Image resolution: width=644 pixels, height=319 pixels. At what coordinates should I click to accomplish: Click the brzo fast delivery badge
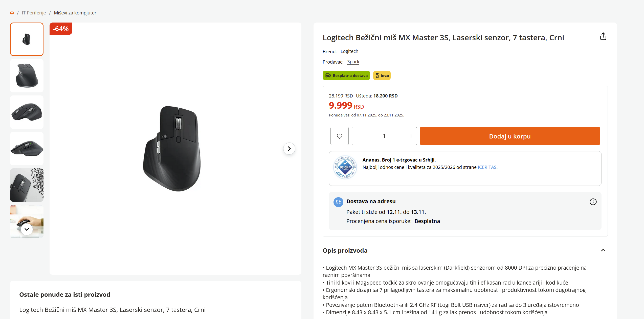(382, 75)
